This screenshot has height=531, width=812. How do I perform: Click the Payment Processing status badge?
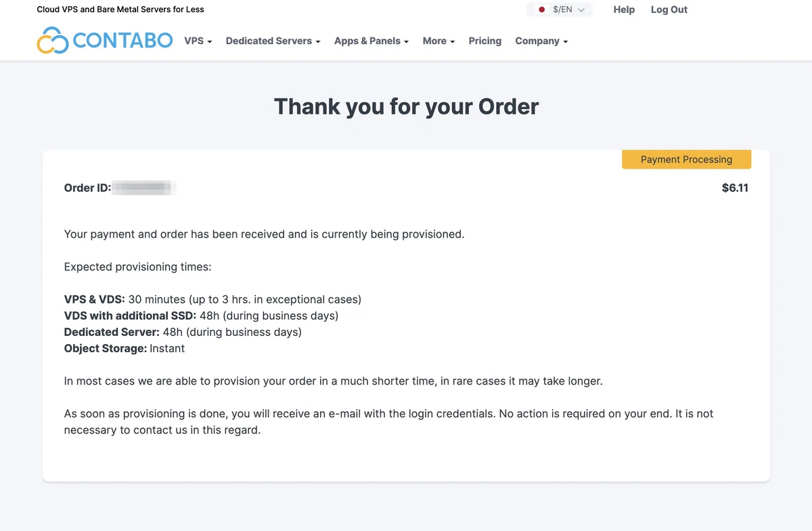click(x=687, y=159)
